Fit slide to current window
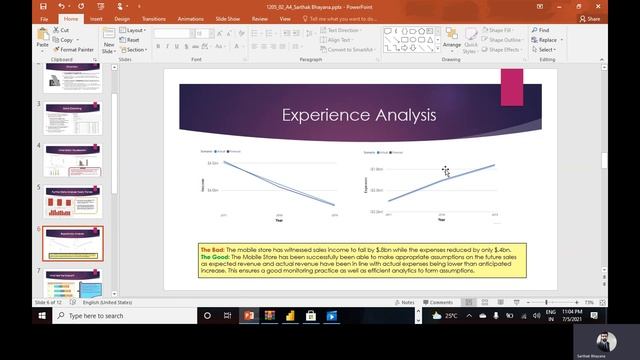 tap(602, 302)
